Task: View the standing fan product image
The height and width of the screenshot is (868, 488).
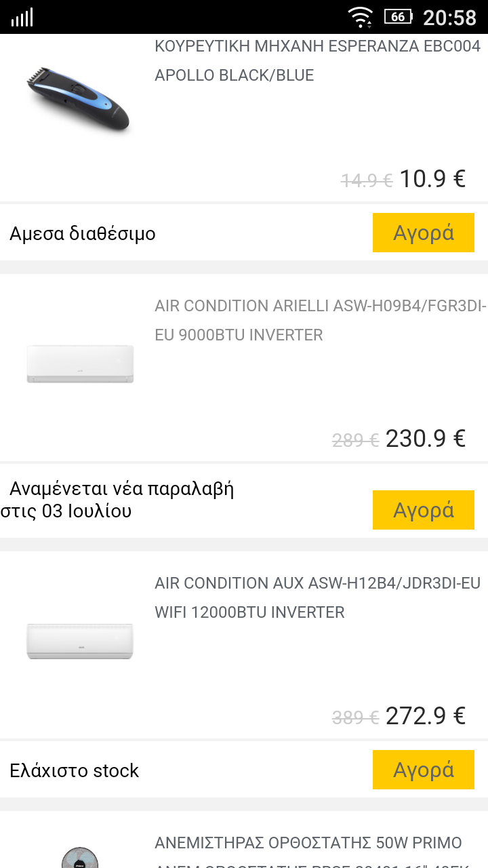Action: (80, 856)
